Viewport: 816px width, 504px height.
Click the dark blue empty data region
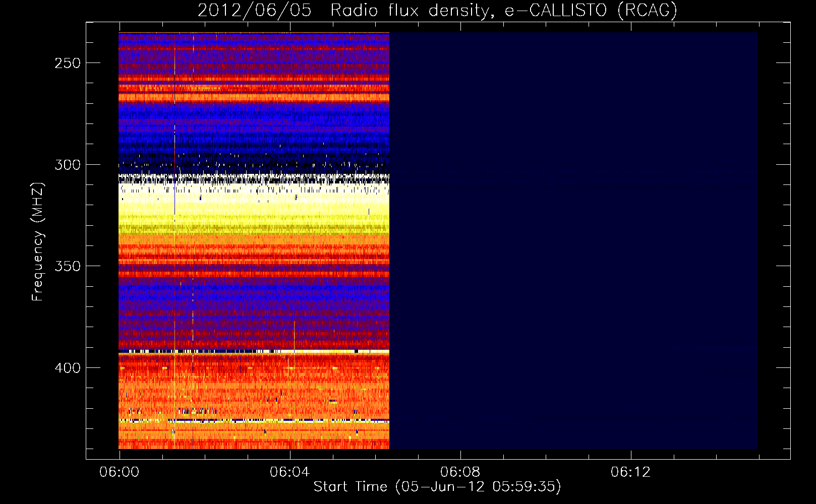[x=573, y=241]
